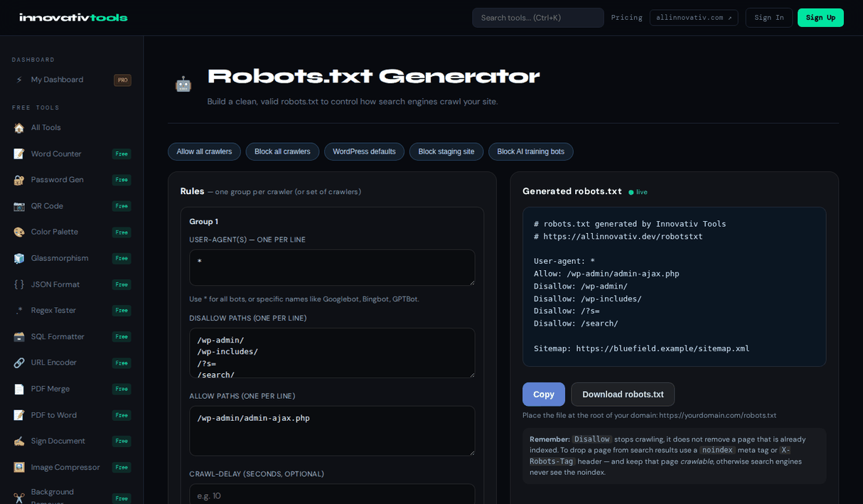Open the Glassmorphism tool

tap(72, 258)
